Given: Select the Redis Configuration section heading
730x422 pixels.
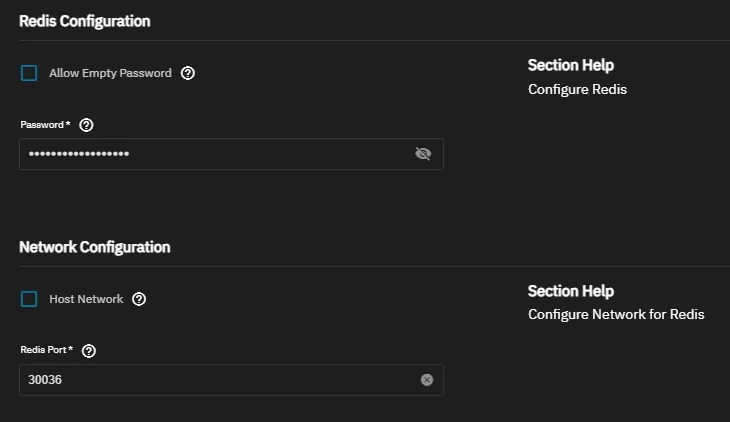Looking at the screenshot, I should pos(85,21).
